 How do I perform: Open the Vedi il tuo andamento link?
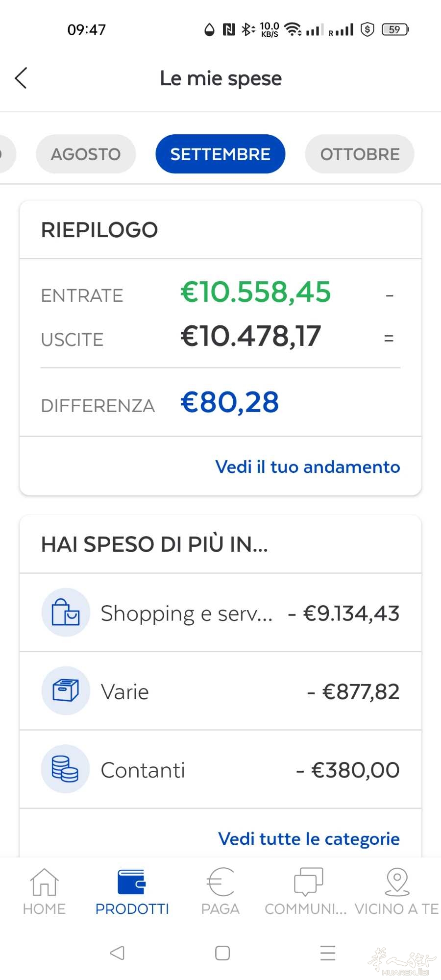click(308, 467)
